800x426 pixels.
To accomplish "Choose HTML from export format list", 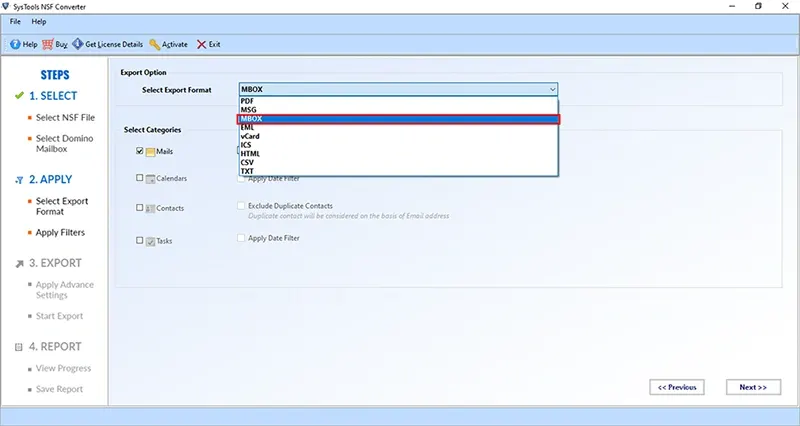I will 398,154.
